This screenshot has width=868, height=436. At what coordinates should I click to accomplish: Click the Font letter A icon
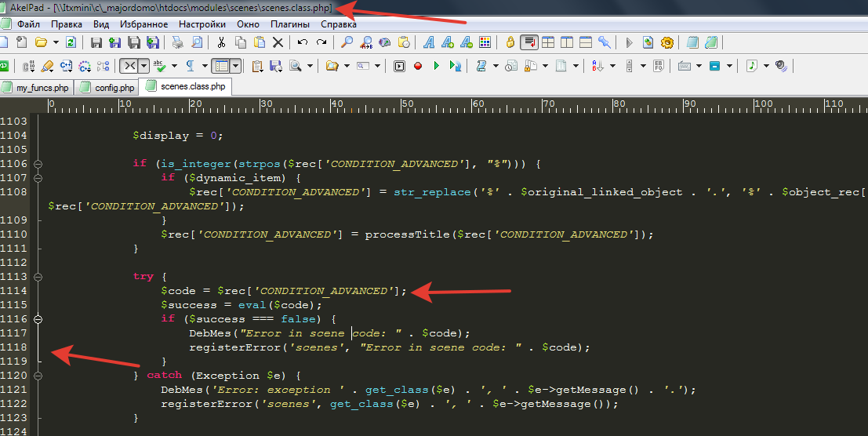428,42
